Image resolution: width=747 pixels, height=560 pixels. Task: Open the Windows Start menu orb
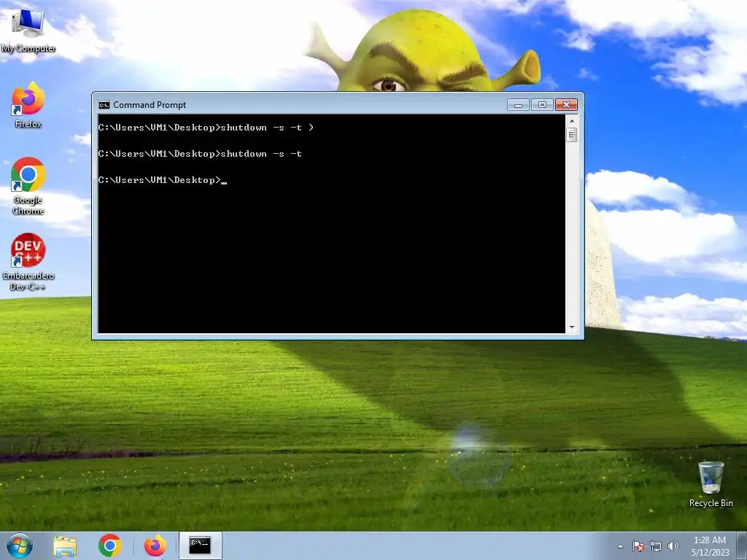(20, 545)
